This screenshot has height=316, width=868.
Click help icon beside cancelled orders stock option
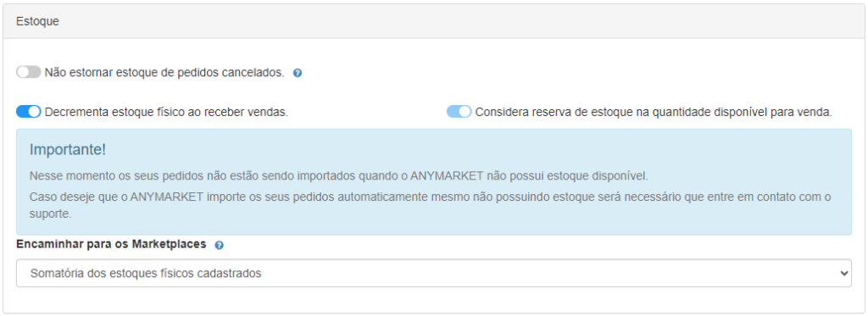pyautogui.click(x=298, y=73)
